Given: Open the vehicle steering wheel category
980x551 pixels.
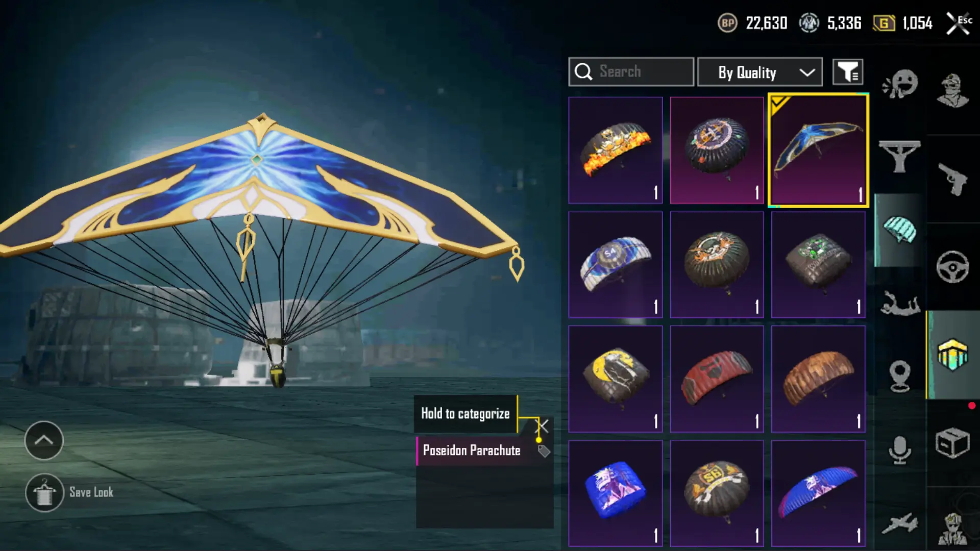Looking at the screenshot, I should [x=952, y=267].
